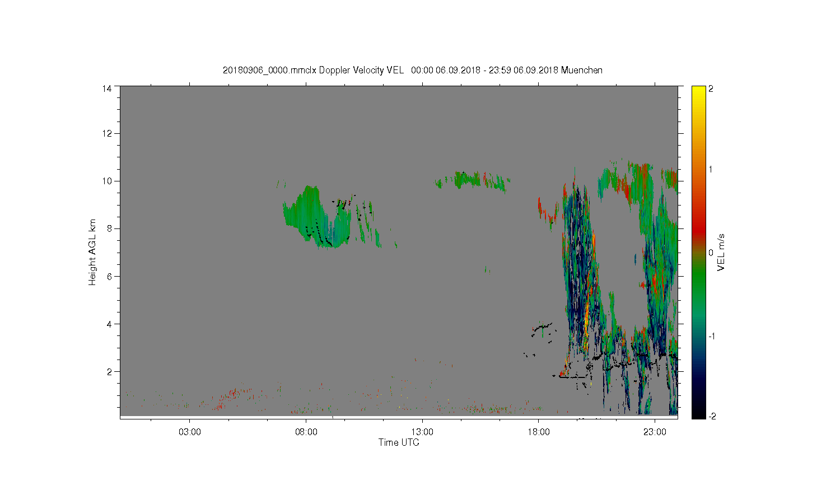Select the "Height AGL km" axis label
This screenshot has height=504, width=840.
92,252
